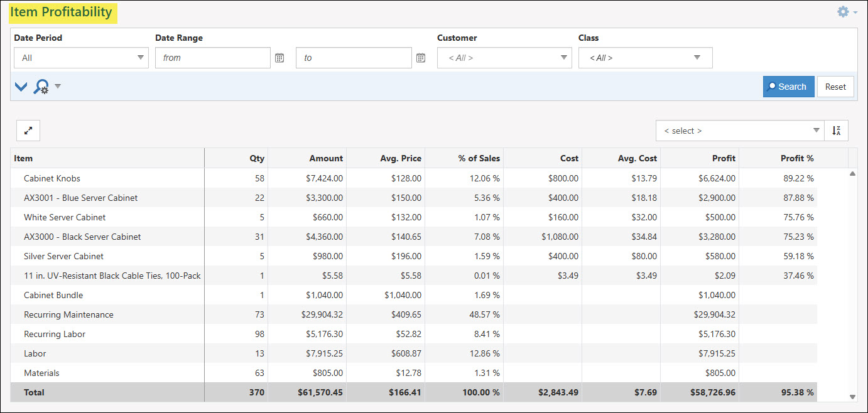Image resolution: width=868 pixels, height=413 pixels.
Task: Click the Search button
Action: [788, 86]
